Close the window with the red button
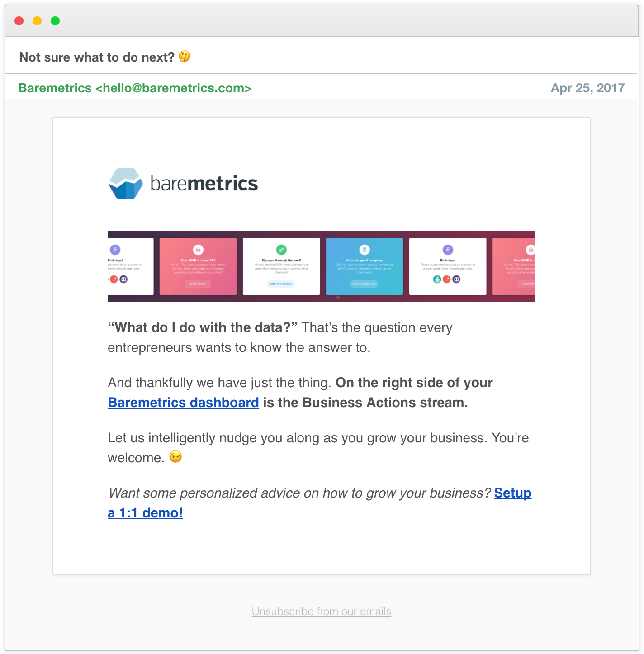 coord(19,21)
